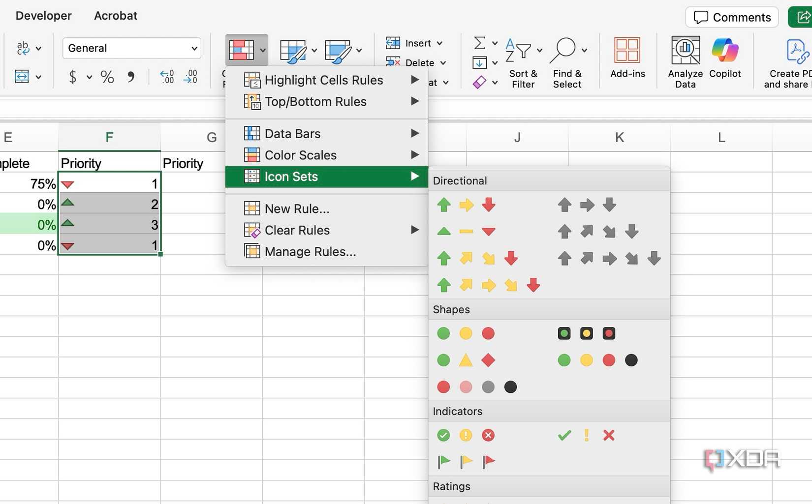This screenshot has height=504, width=812.
Task: Open the Insert dropdown arrow
Action: click(440, 43)
